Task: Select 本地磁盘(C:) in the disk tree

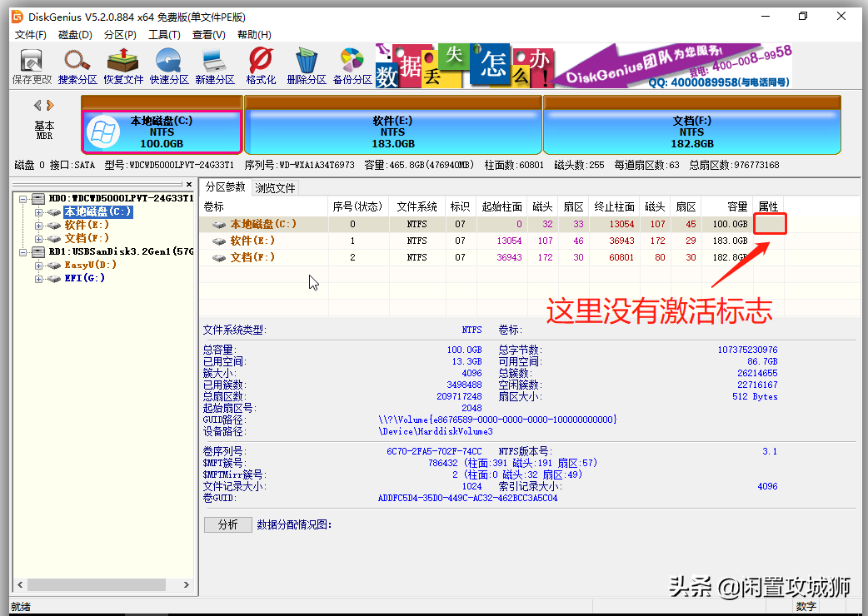Action: [x=98, y=211]
